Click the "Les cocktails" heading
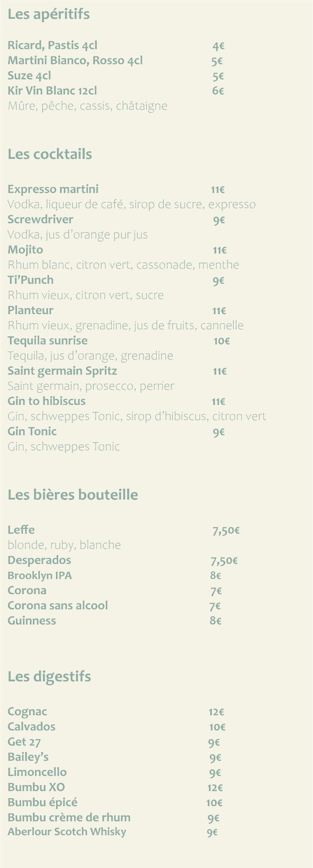The height and width of the screenshot is (868, 313). point(50,154)
